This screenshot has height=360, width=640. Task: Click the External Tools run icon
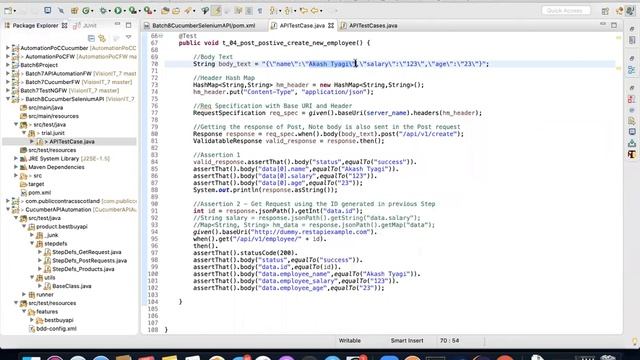pos(148,11)
